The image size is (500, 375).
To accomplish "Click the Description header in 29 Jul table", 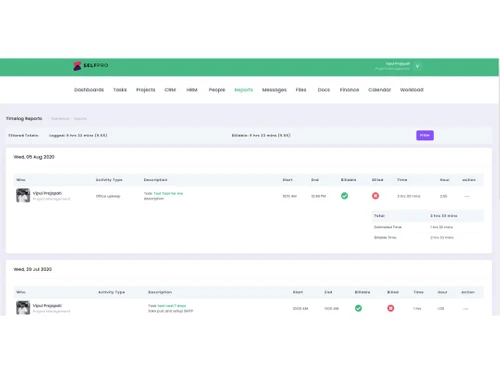I will point(160,292).
